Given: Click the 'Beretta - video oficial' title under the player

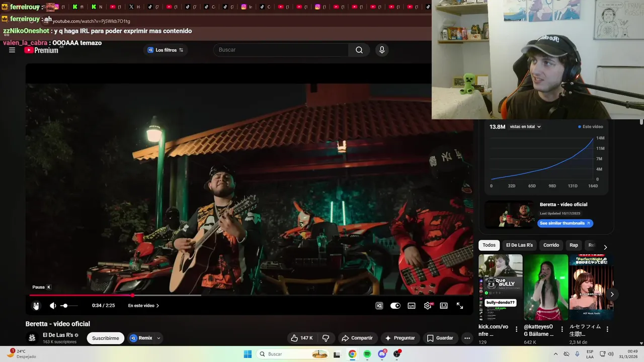Looking at the screenshot, I should click(58, 324).
